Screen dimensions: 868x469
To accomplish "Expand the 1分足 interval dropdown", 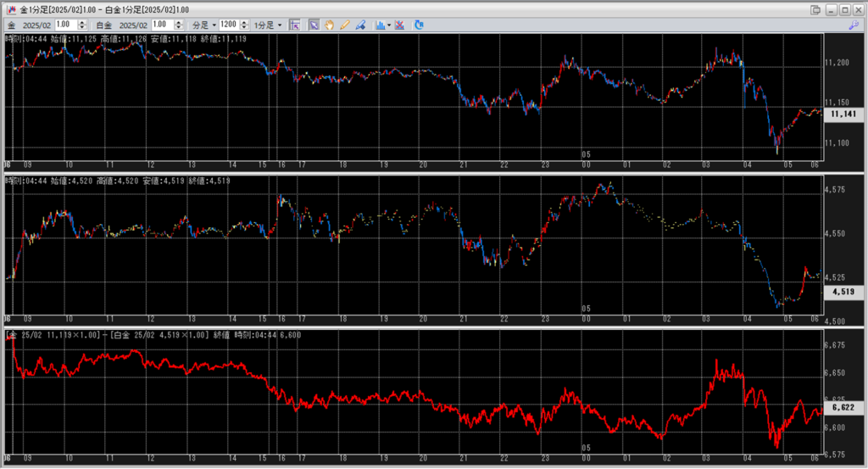I will coord(268,25).
